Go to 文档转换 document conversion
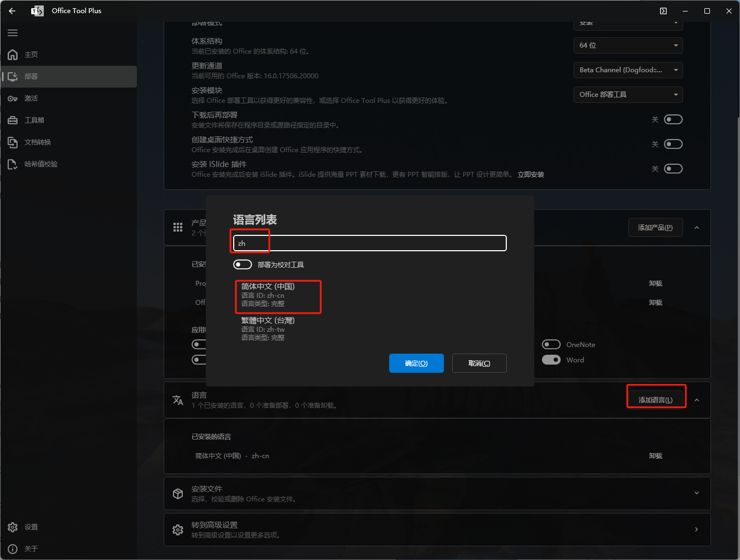The height and width of the screenshot is (560, 740). pyautogui.click(x=37, y=142)
